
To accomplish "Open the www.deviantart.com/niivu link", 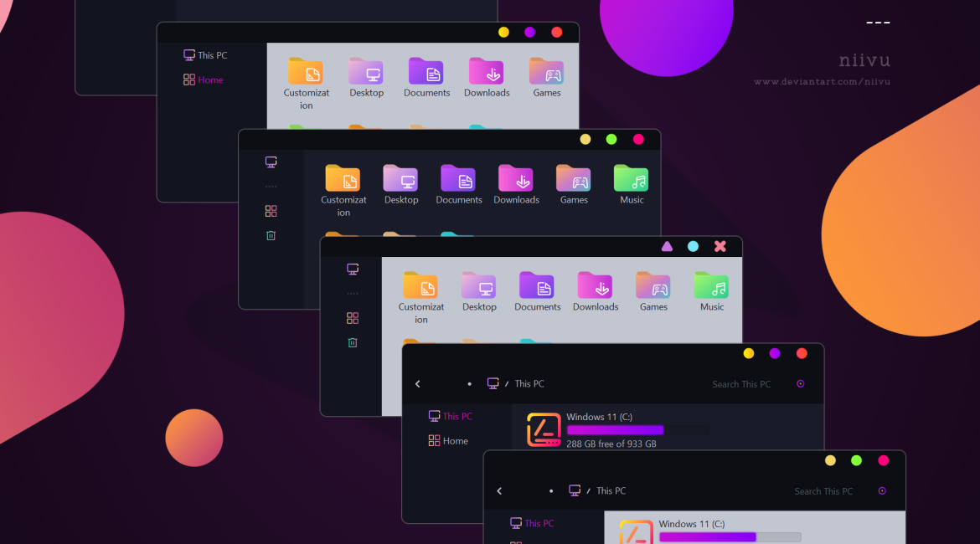I will [x=822, y=82].
